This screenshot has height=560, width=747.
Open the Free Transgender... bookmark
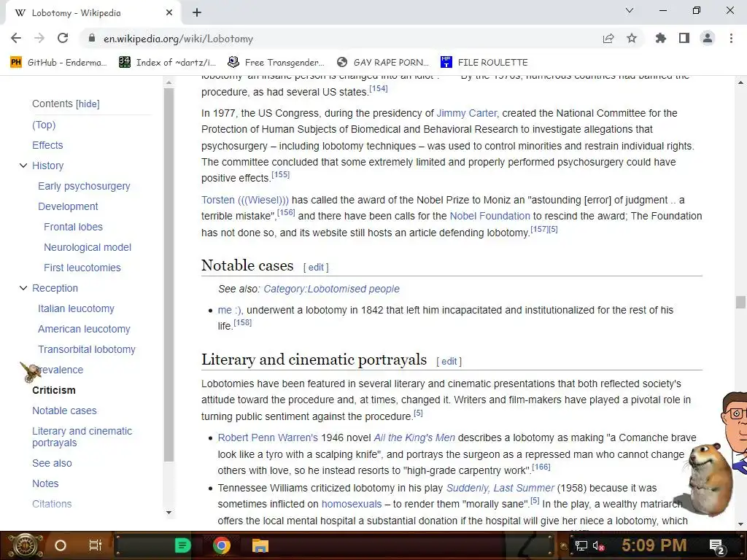coord(276,63)
